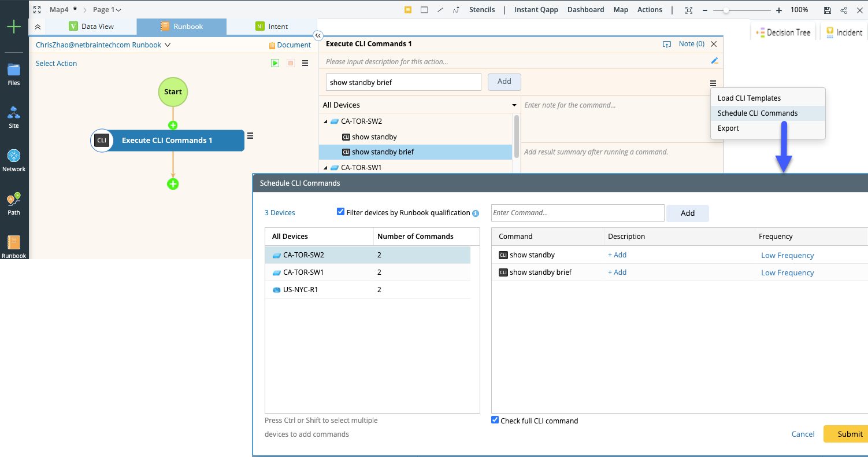This screenshot has height=457, width=868.
Task: Click the info icon beside Runbook qualification
Action: [476, 213]
